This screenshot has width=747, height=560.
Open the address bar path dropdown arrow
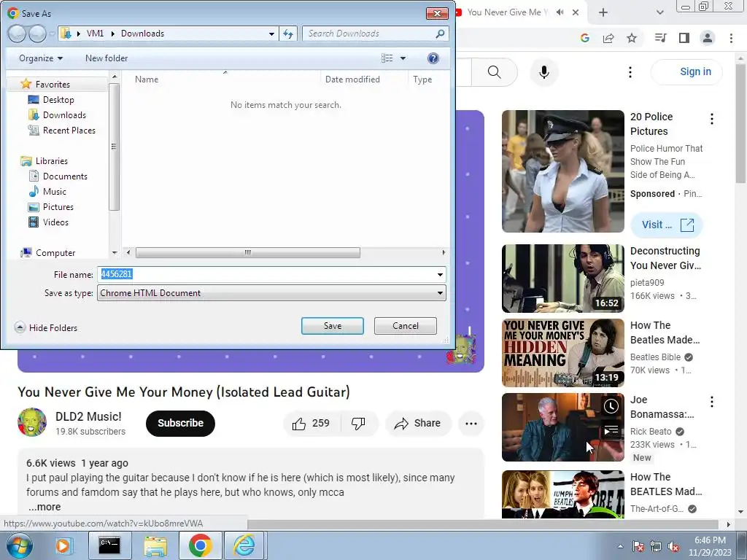click(x=271, y=34)
